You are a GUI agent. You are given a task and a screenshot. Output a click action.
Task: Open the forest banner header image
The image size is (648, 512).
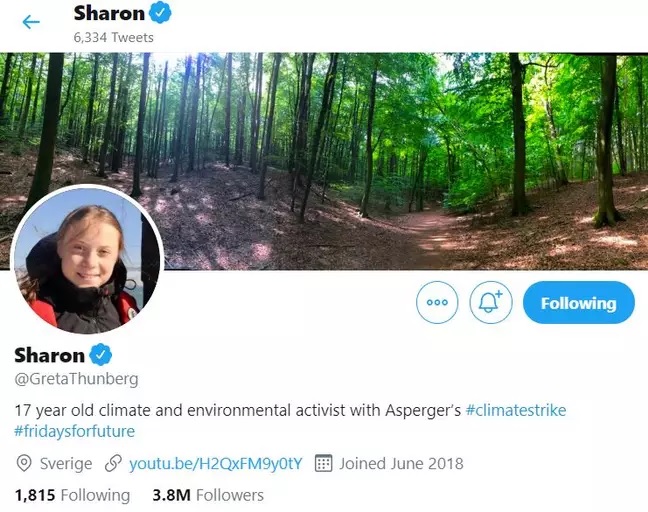[400, 150]
